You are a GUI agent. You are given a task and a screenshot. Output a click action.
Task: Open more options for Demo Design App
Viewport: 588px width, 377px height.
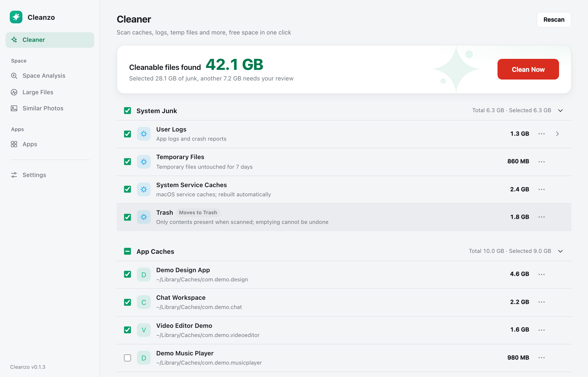click(x=542, y=274)
